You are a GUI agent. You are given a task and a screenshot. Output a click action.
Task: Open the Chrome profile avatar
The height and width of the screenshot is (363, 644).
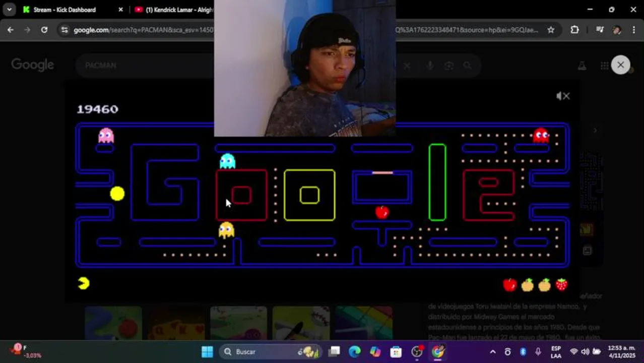click(617, 30)
